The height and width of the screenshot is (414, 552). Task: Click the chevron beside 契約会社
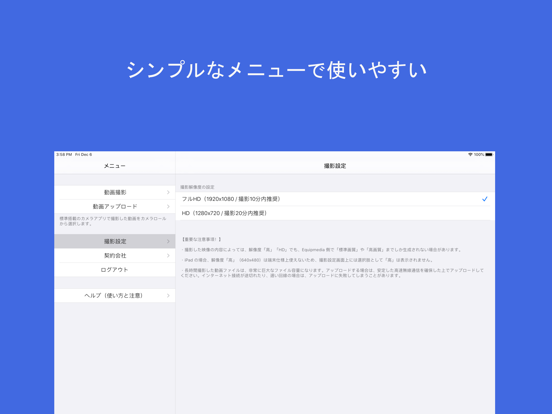tap(168, 256)
